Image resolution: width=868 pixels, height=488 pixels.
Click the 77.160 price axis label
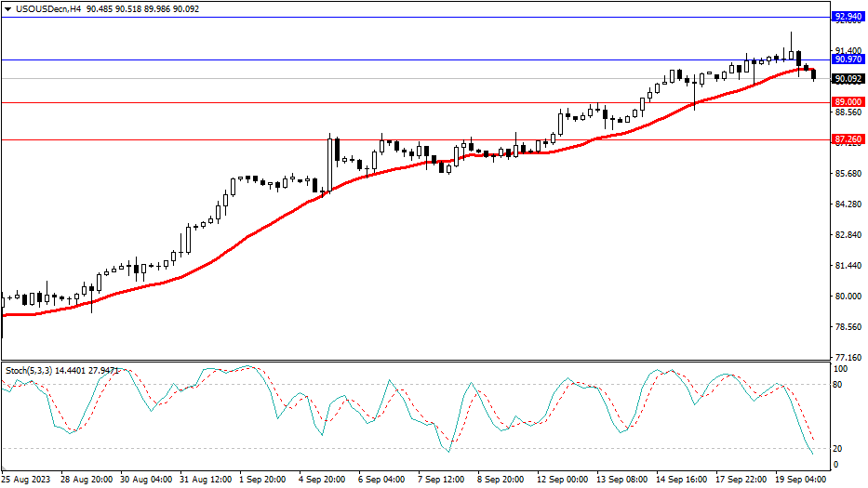point(847,357)
